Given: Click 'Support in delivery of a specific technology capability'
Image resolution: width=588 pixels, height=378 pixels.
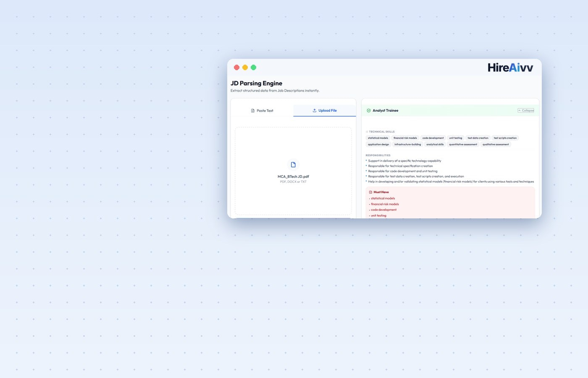Looking at the screenshot, I should point(404,161).
